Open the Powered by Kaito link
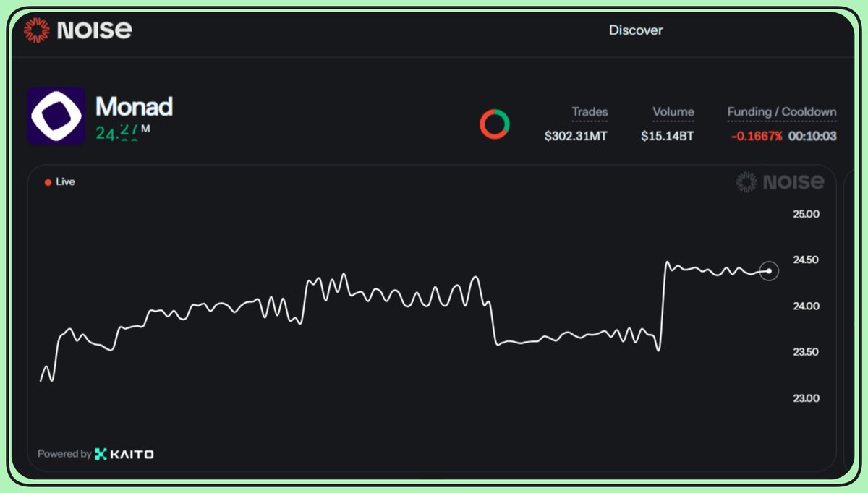The image size is (868, 493). point(95,454)
